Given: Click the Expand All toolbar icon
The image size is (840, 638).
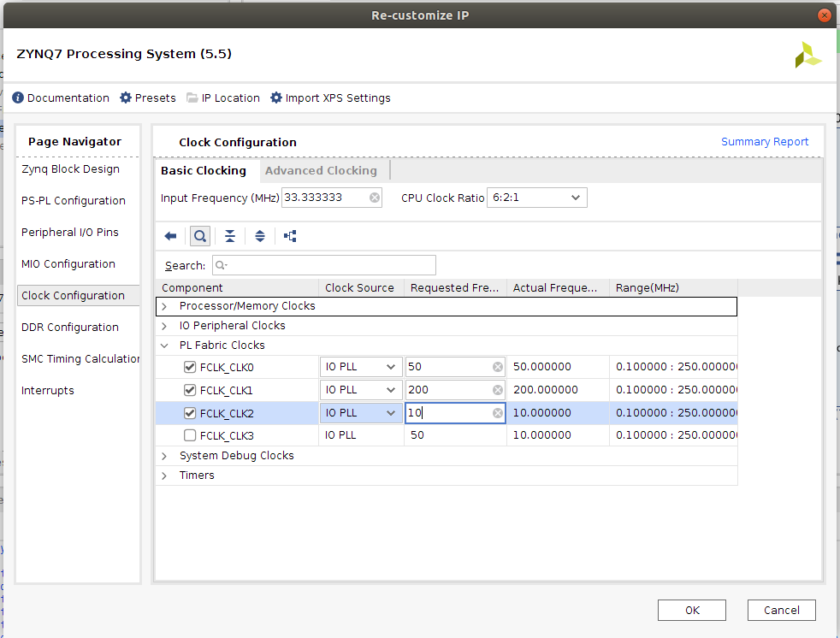Looking at the screenshot, I should (x=260, y=236).
